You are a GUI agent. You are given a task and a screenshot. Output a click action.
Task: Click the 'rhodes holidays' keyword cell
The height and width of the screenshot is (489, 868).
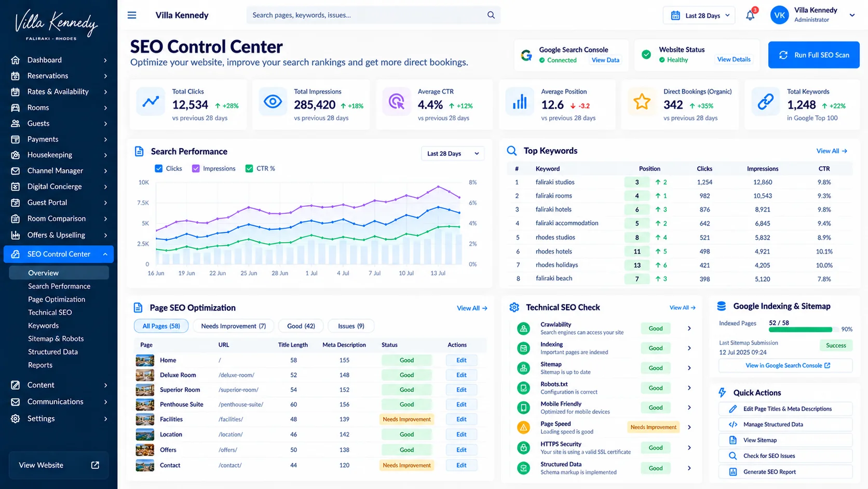(557, 265)
